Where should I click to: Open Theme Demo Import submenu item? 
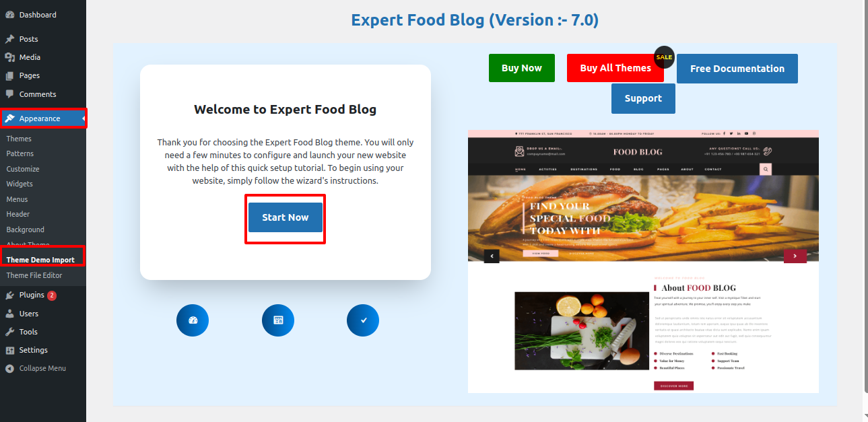coord(40,260)
